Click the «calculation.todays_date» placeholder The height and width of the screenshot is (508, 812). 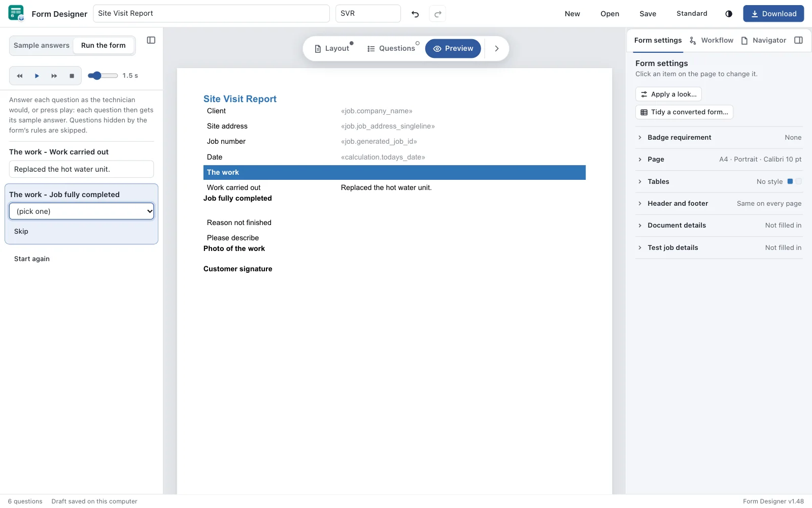[x=383, y=157]
